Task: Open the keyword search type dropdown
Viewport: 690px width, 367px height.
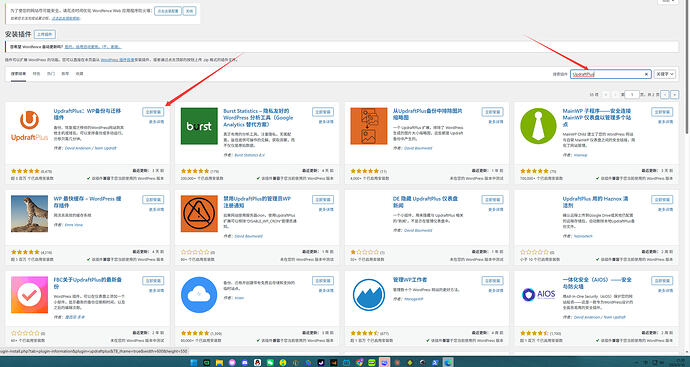Action: [x=664, y=74]
